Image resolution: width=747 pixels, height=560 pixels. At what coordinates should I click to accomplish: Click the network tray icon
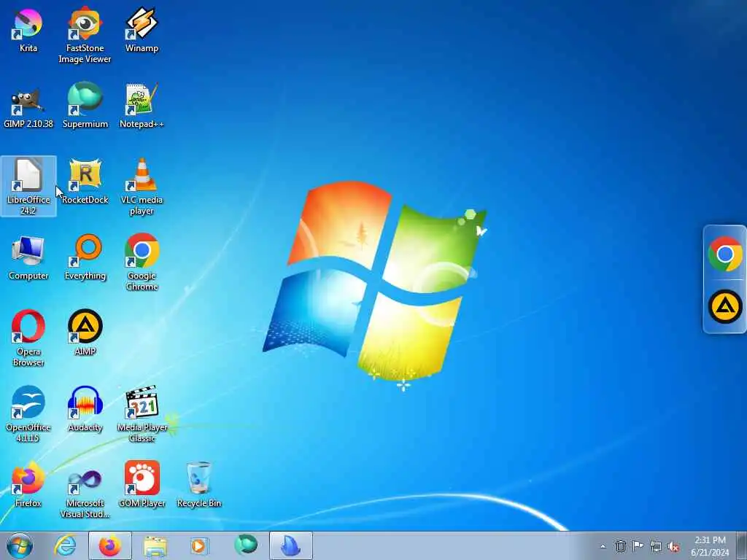(656, 546)
